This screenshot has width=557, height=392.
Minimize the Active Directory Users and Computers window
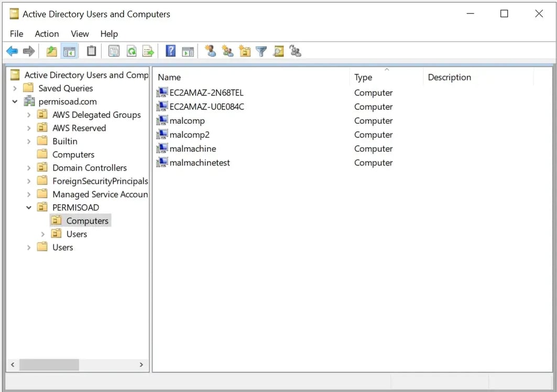[471, 14]
